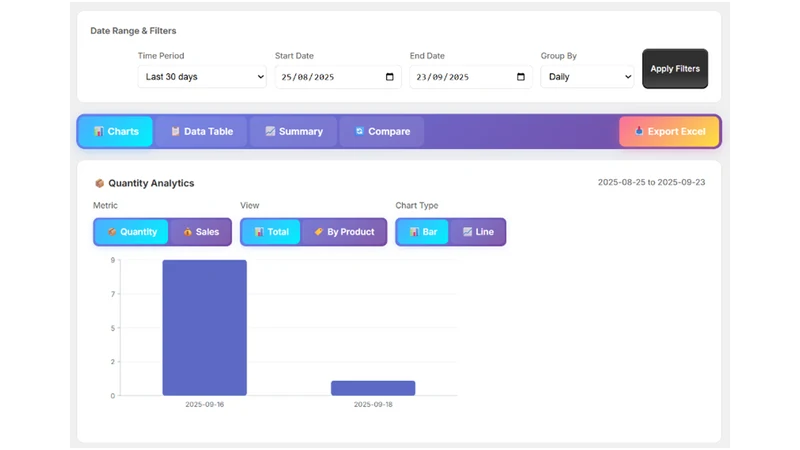Click the Quantity Analytics title
Image resolution: width=800 pixels, height=450 pixels.
(151, 183)
